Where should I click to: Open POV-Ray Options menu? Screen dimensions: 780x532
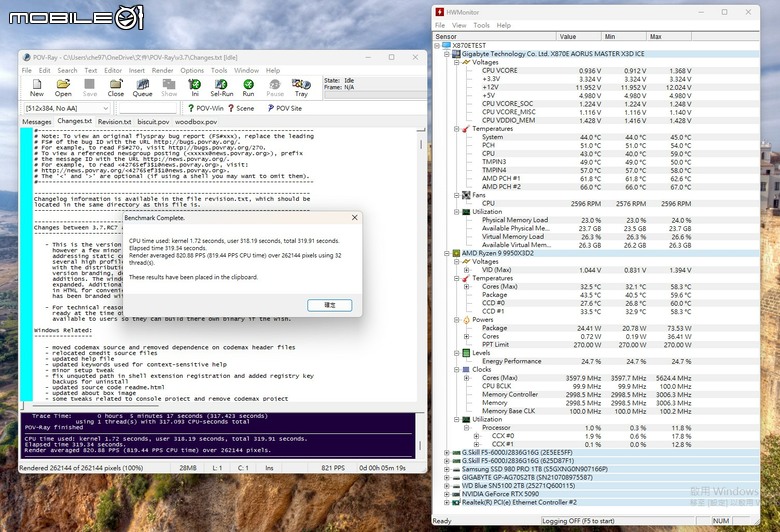tap(192, 70)
